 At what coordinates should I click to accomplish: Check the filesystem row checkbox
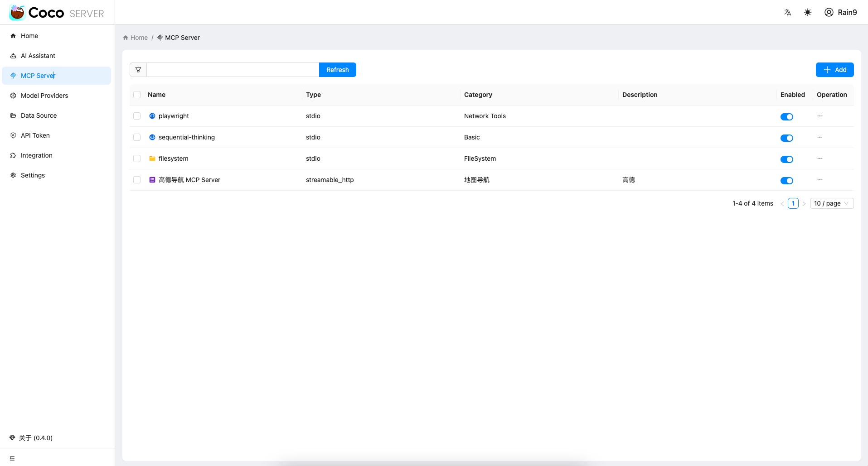137,159
